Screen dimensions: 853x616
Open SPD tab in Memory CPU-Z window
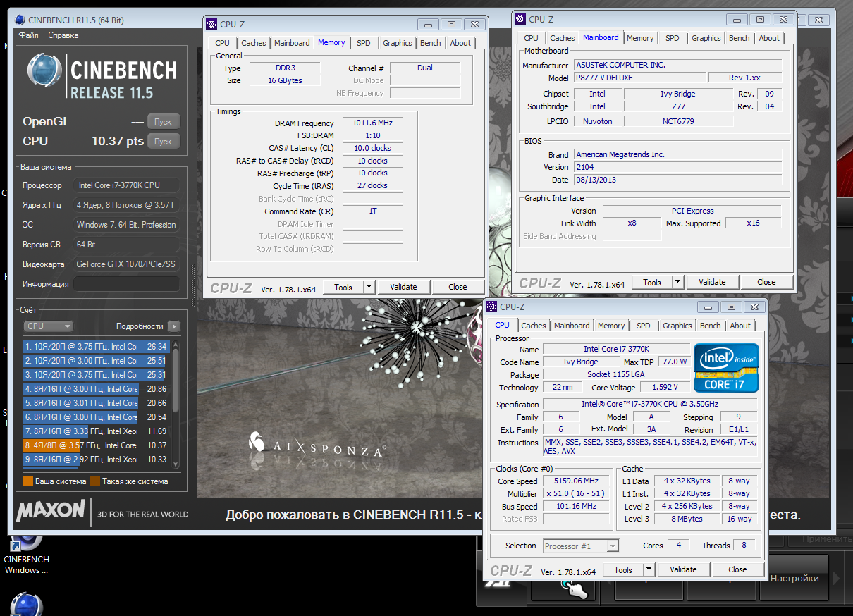pyautogui.click(x=363, y=43)
